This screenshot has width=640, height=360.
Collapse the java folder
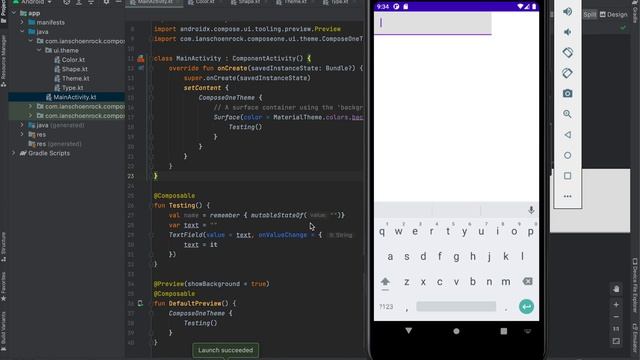pos(22,32)
